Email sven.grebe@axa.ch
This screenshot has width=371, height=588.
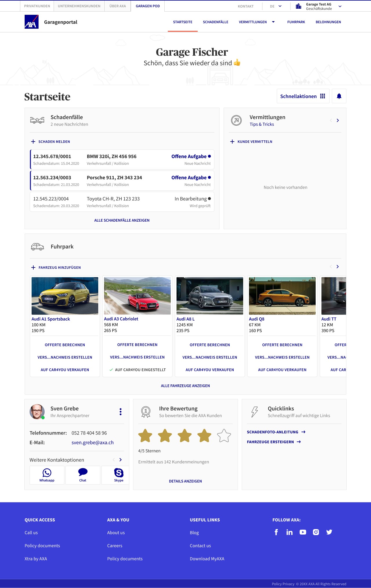tap(92, 442)
